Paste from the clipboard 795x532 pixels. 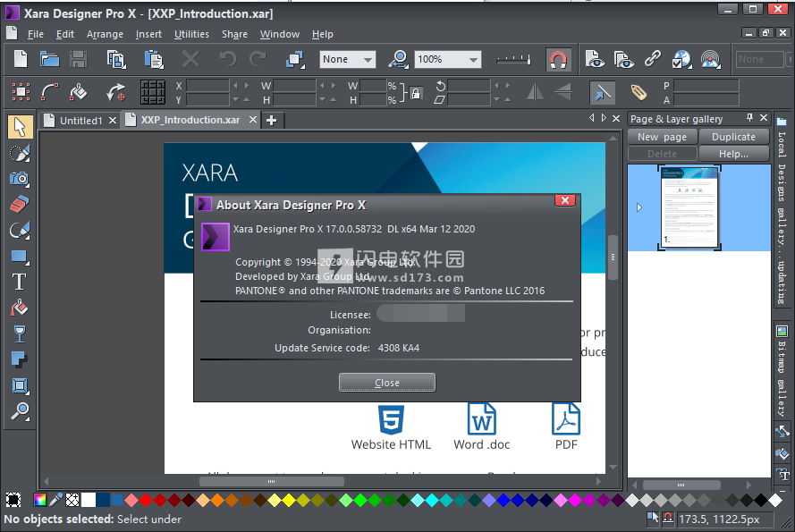click(x=154, y=59)
